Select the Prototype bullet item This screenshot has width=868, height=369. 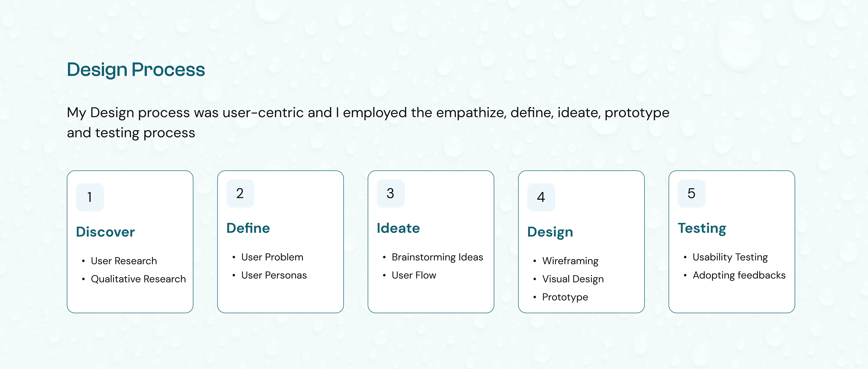click(565, 297)
